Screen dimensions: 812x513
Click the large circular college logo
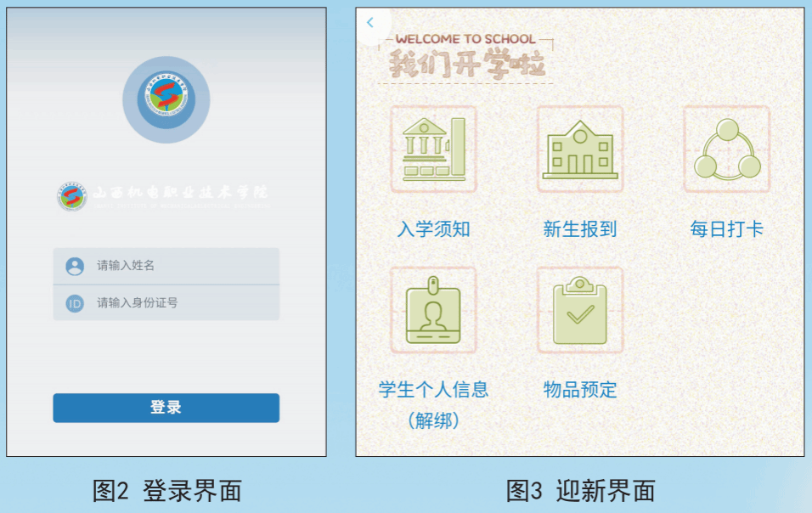coord(166,99)
